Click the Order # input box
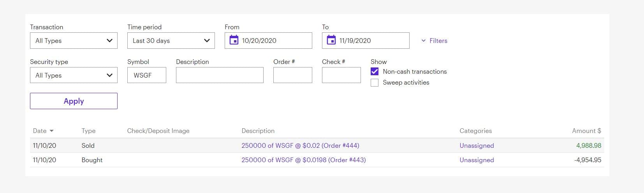The image size is (644, 193). coord(293,75)
